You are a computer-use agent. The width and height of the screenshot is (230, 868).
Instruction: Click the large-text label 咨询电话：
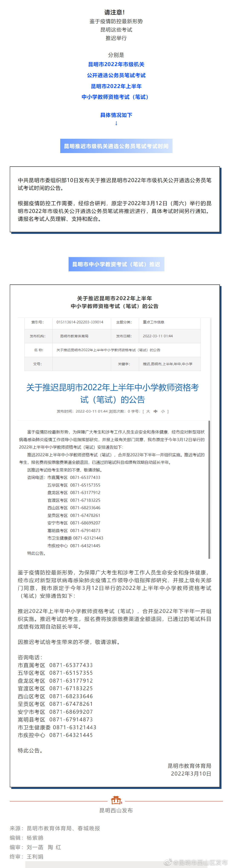click(30, 657)
